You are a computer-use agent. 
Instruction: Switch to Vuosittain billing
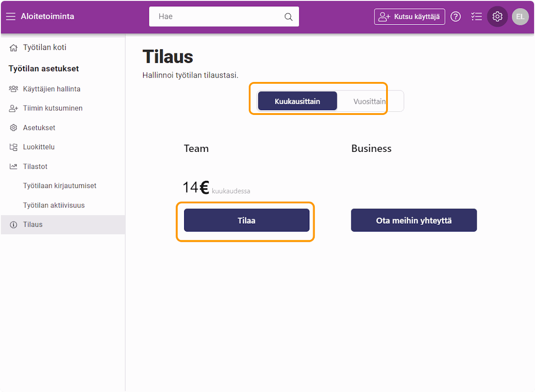370,101
